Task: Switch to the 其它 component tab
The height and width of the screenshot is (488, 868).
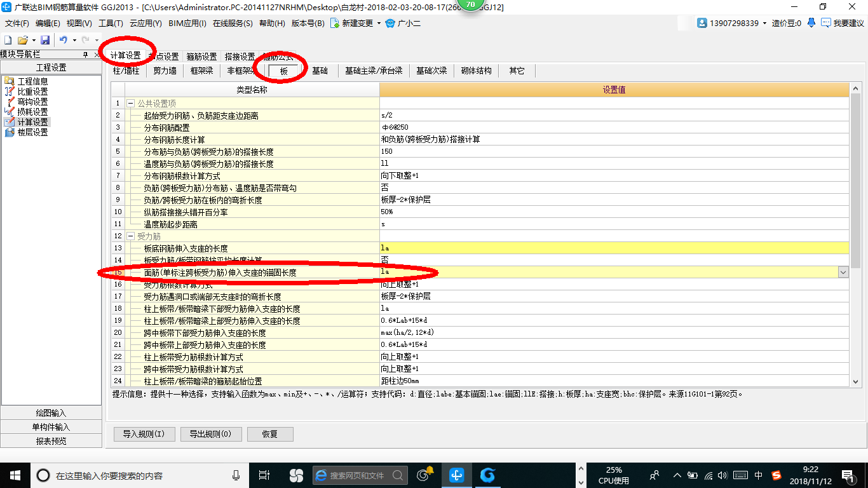Action: click(x=517, y=71)
